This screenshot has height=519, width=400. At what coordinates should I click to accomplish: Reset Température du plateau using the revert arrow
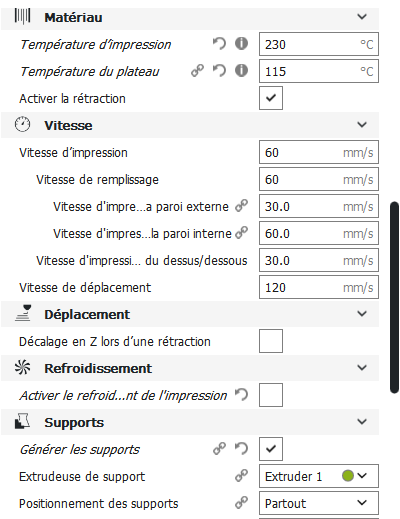click(x=219, y=71)
